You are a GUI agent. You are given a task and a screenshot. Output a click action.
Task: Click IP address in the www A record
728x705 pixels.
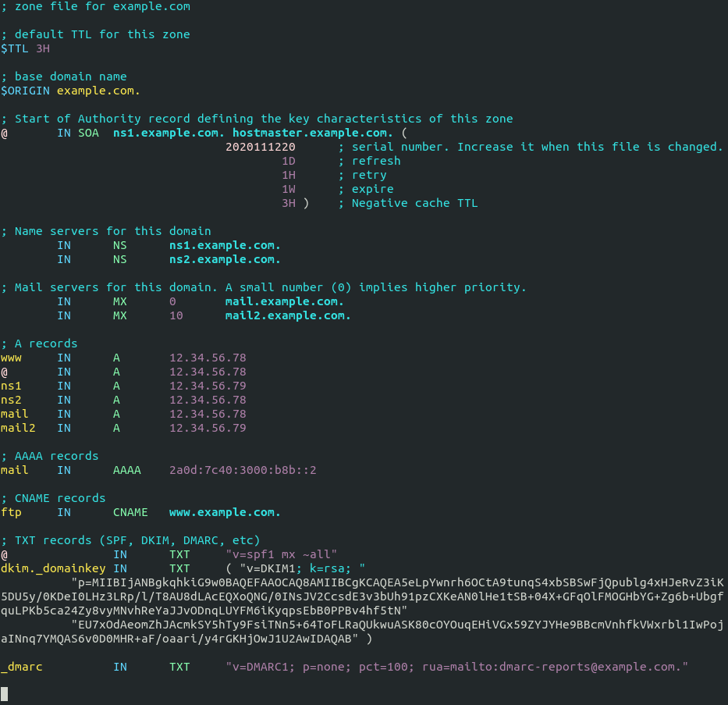208,358
